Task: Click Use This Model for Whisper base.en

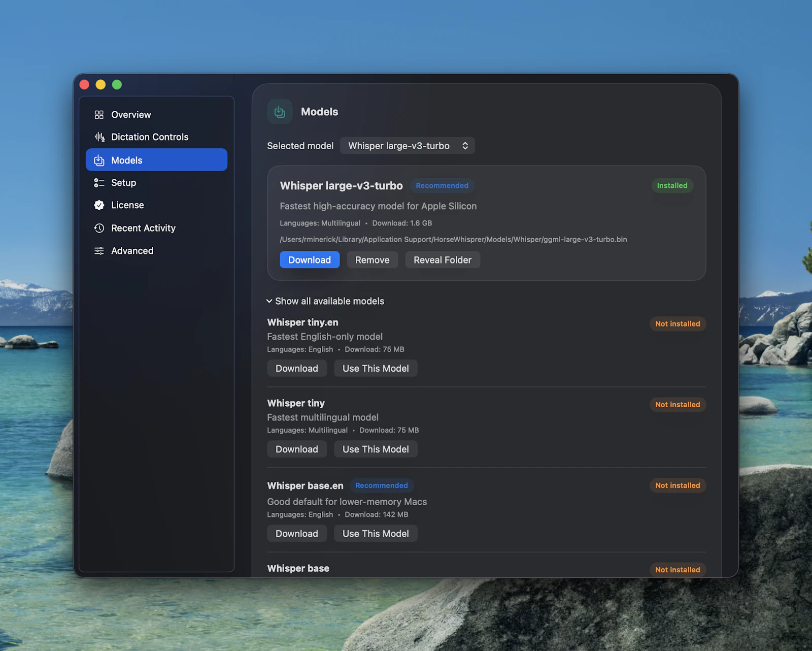Action: 376,534
